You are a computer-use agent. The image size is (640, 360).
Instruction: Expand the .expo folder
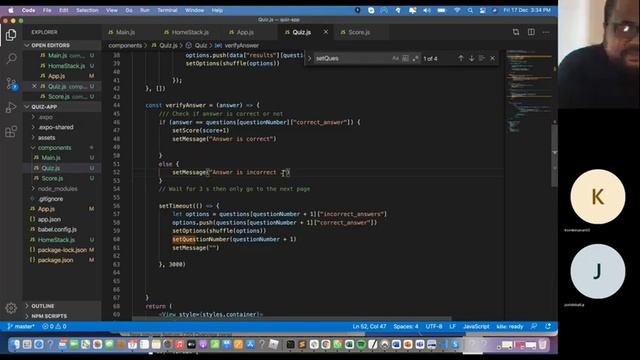[62, 117]
